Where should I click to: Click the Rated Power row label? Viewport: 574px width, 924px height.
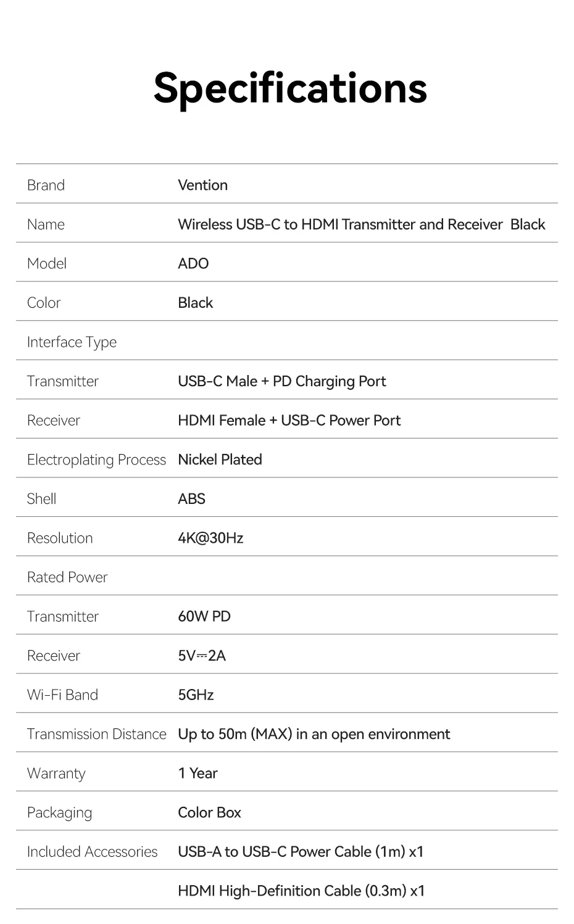(67, 577)
